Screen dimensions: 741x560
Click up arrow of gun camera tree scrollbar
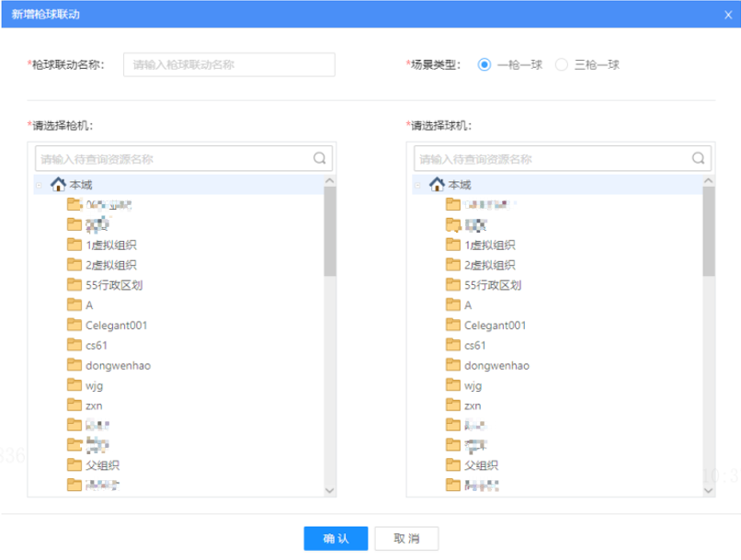point(330,180)
